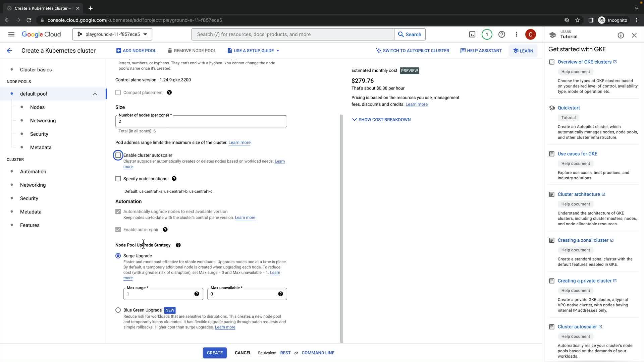Enable the cluster autoscaler checkbox
This screenshot has height=362, width=644.
[118, 155]
